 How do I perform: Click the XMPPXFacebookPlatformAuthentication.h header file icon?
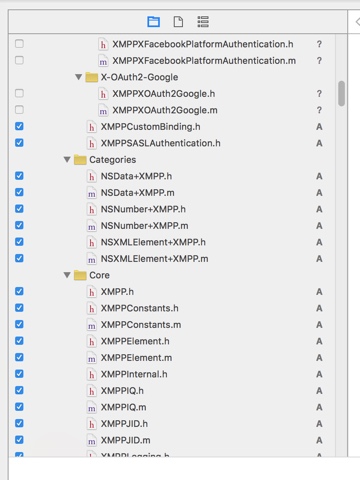coord(103,44)
